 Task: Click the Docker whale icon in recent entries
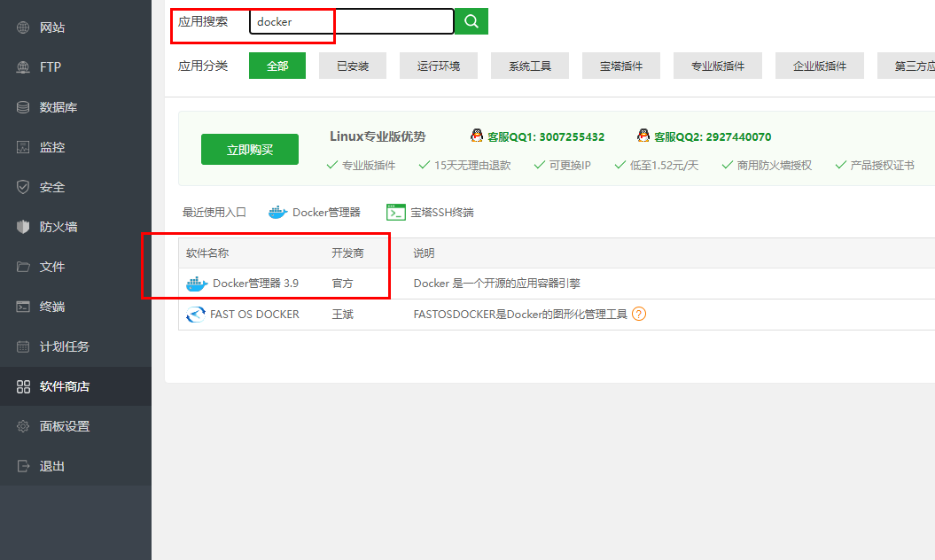(278, 213)
